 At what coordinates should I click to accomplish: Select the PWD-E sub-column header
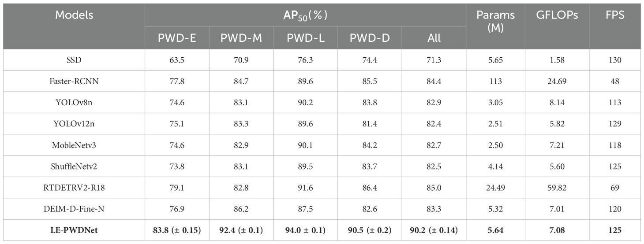(x=177, y=38)
